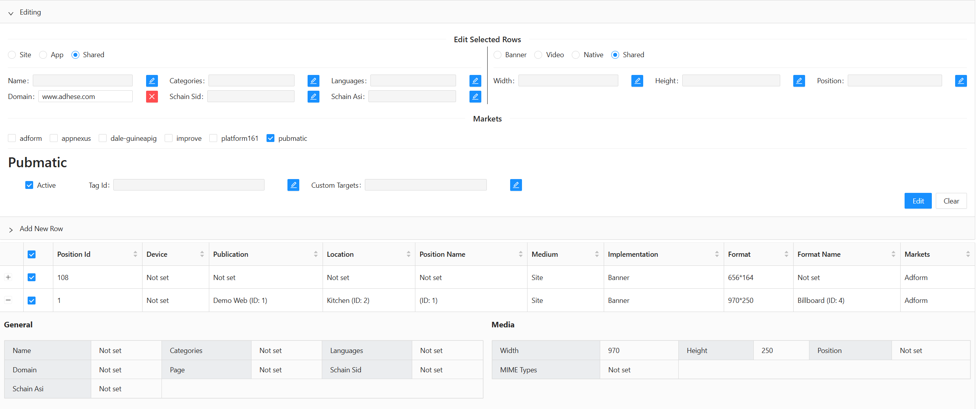Click the blue Edit button

coord(918,201)
